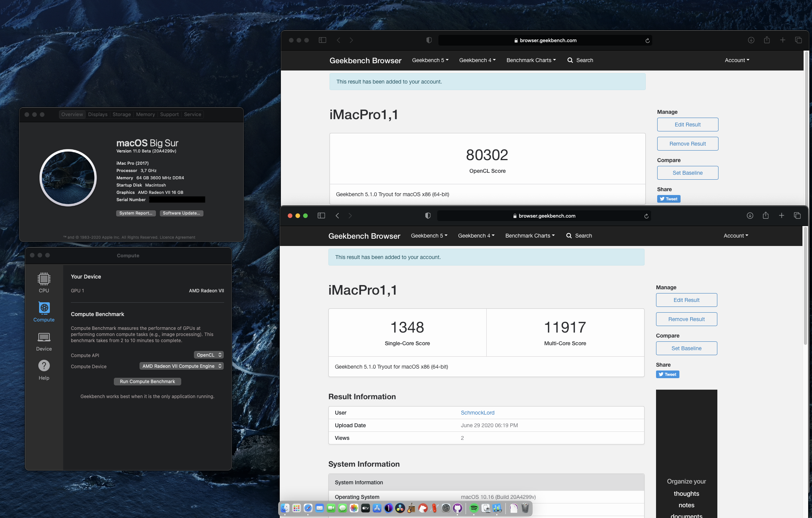This screenshot has height=518, width=812.
Task: Click the privacy shield icon in front Safari
Action: (x=428, y=216)
